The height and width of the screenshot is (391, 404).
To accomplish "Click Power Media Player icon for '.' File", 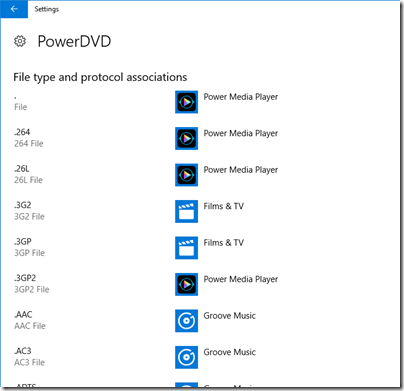I will [x=186, y=102].
